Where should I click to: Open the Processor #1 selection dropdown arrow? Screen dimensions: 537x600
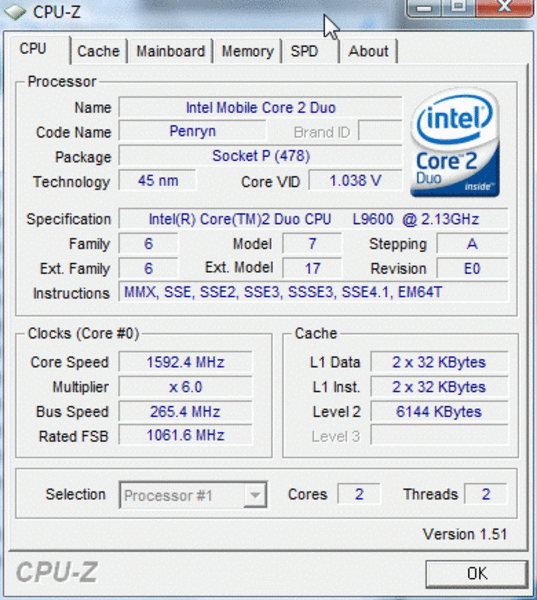coord(255,495)
